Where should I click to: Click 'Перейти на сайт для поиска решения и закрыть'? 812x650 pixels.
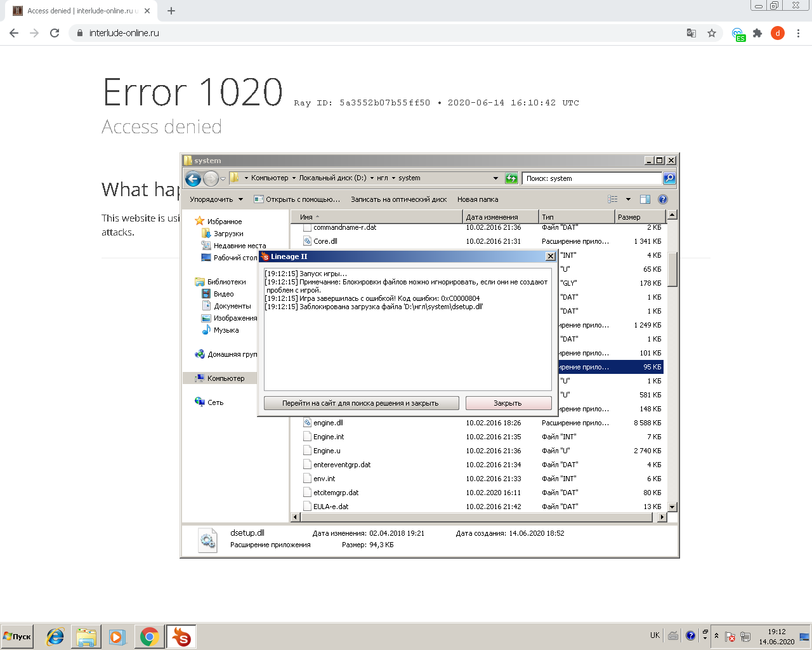(361, 403)
